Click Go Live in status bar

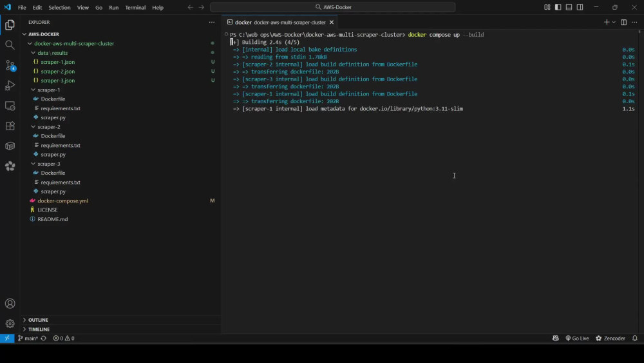577,338
